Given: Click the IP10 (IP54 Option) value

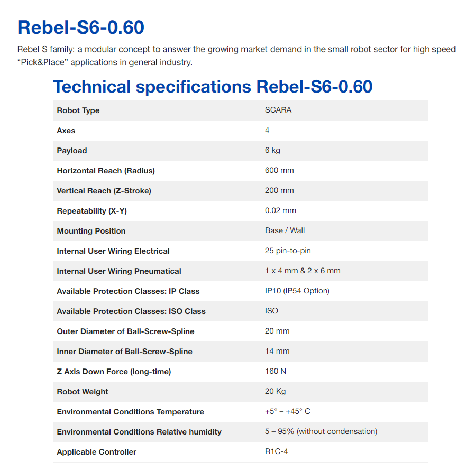Looking at the screenshot, I should coord(297,291).
